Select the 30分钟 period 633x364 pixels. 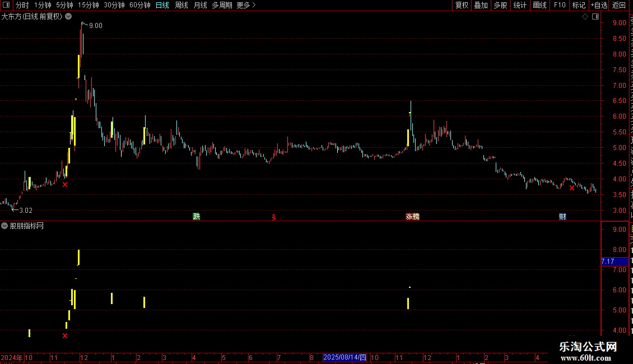(x=114, y=5)
